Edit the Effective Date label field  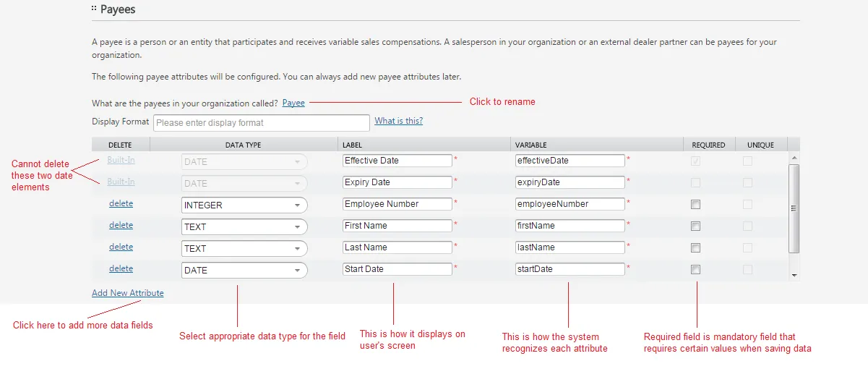click(398, 161)
